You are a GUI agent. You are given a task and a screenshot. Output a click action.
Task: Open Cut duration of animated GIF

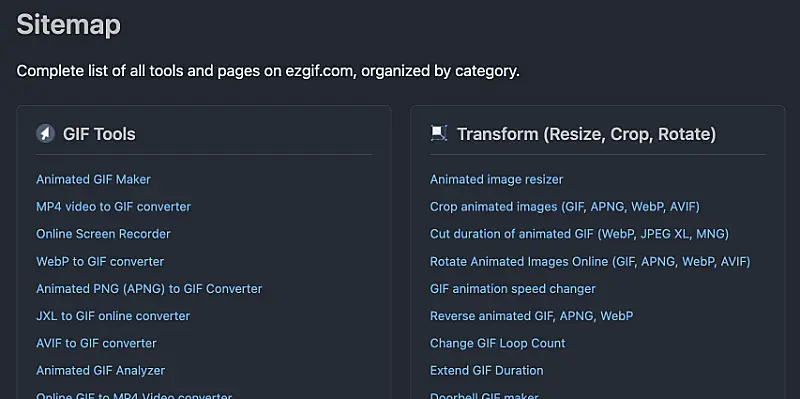[580, 234]
